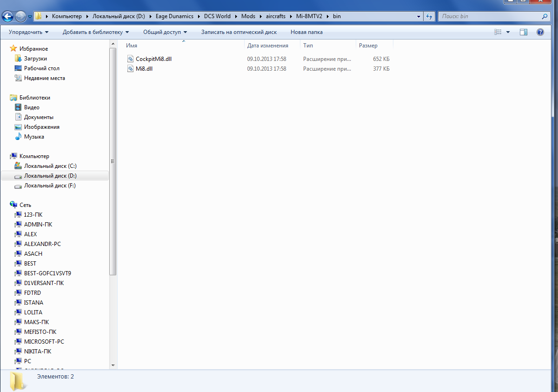Open Help with the question mark icon
The image size is (558, 392).
coord(540,32)
